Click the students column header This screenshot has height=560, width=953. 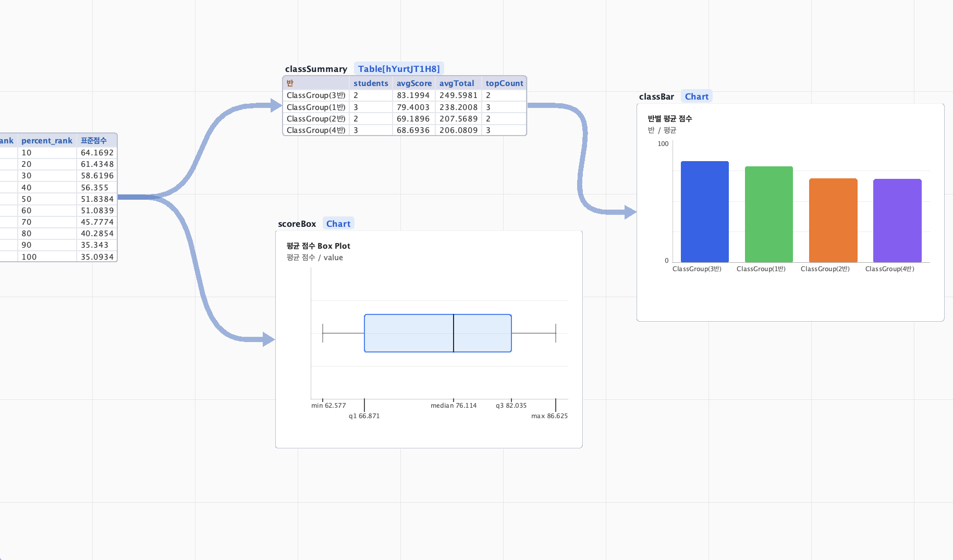371,83
